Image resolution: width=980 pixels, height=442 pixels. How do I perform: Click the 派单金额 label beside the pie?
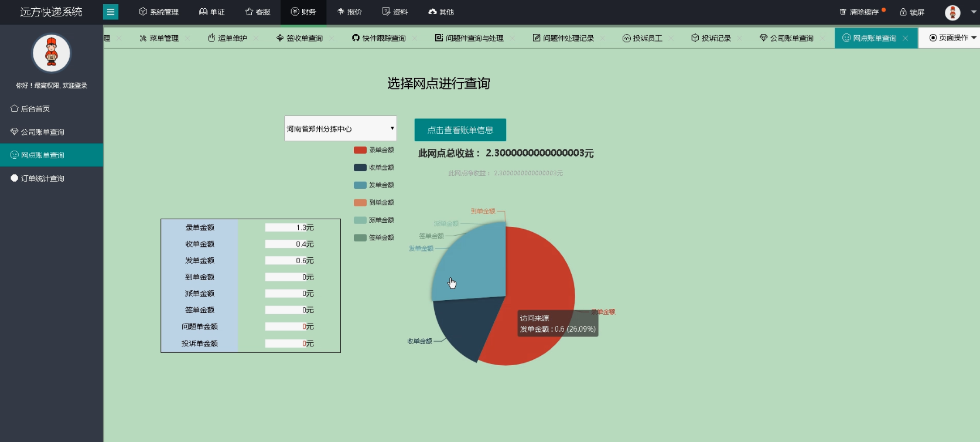pyautogui.click(x=446, y=224)
